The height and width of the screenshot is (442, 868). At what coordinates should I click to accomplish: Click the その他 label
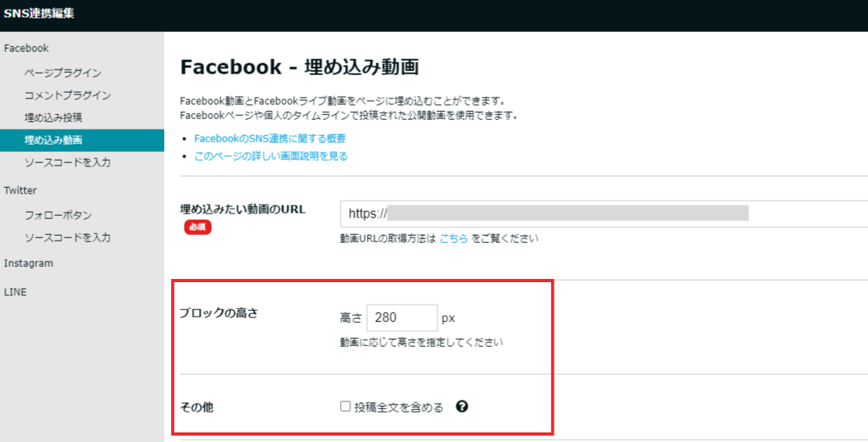click(x=197, y=408)
